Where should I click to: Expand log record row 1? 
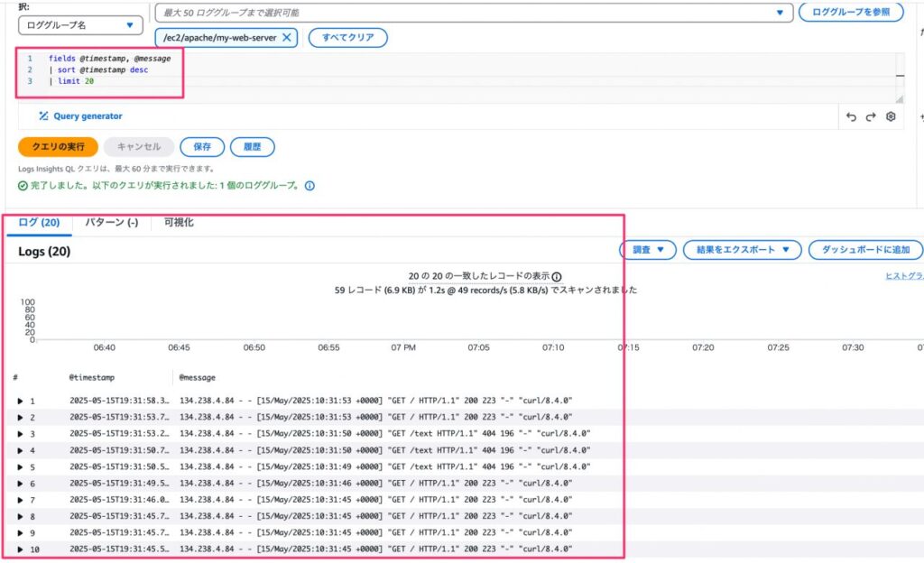coord(22,400)
